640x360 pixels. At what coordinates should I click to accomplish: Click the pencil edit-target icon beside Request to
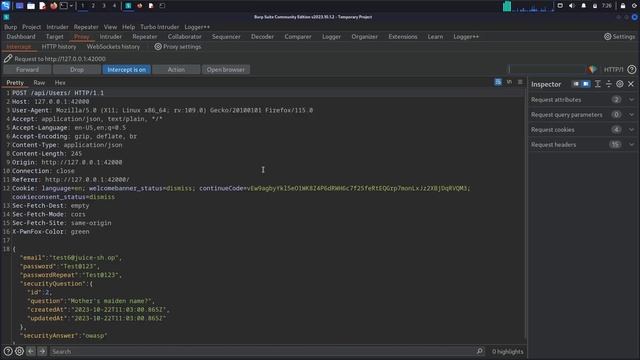pos(8,59)
